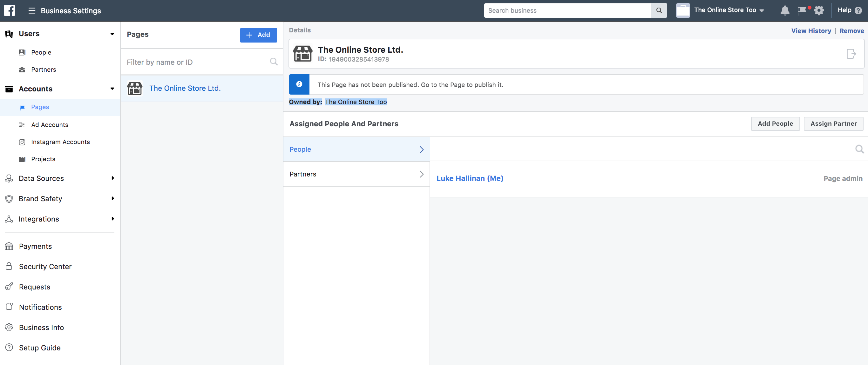This screenshot has width=868, height=365.
Task: Click the chevron on the Partners tab
Action: [422, 174]
